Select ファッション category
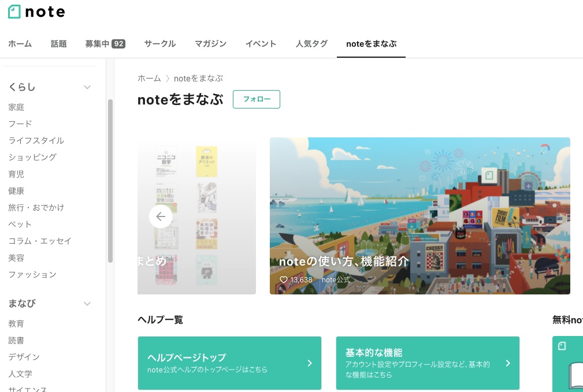583x392 pixels. click(x=32, y=275)
